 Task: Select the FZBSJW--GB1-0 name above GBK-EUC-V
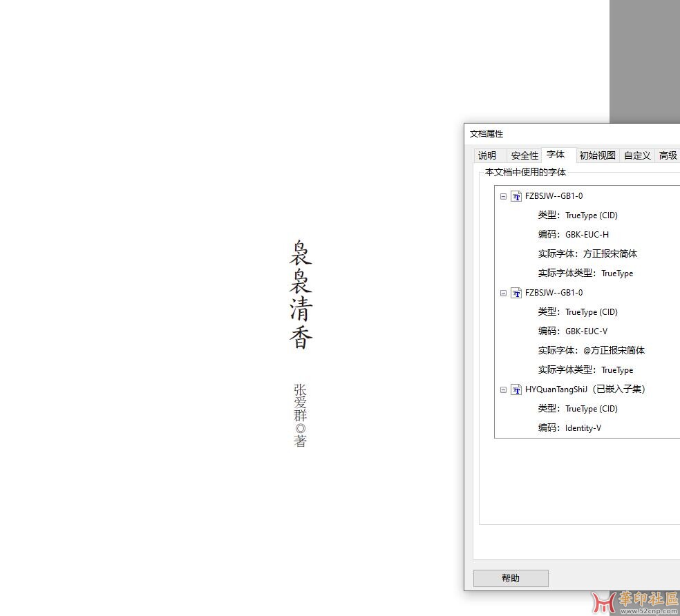[554, 293]
